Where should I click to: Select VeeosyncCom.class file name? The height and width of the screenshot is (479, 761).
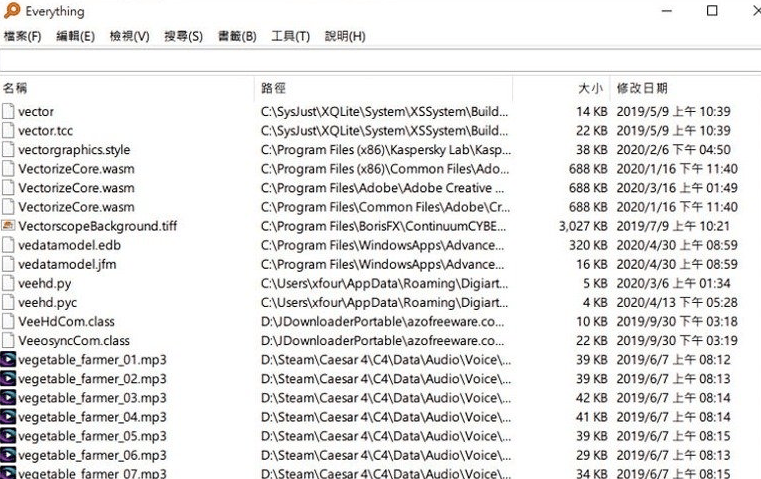click(x=74, y=341)
